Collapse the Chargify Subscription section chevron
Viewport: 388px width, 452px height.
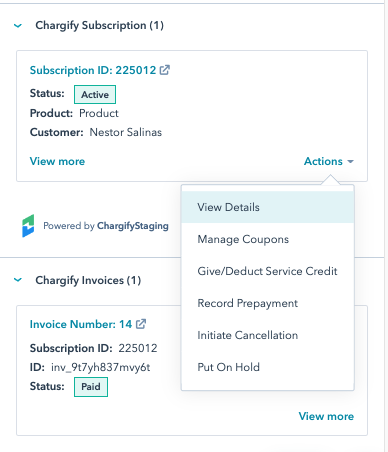point(18,26)
